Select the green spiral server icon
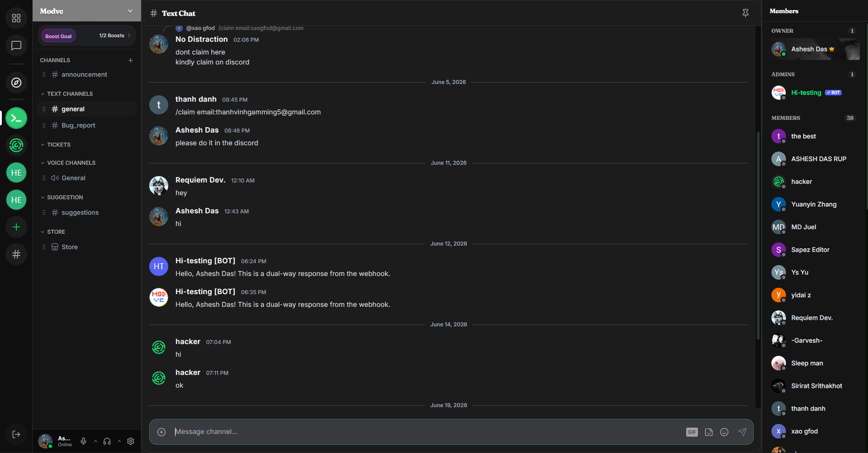This screenshot has width=868, height=453. (16, 145)
